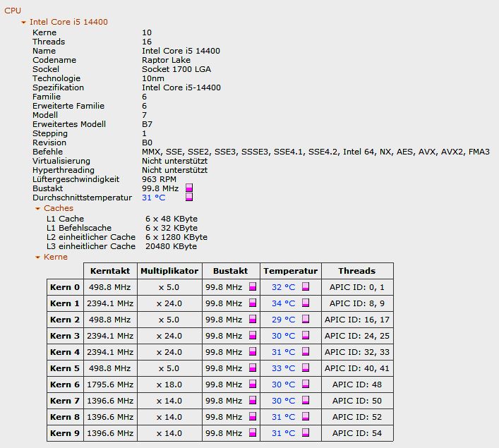The height and width of the screenshot is (448, 499).
Task: Select the Kern 6 row label
Action: 65,385
